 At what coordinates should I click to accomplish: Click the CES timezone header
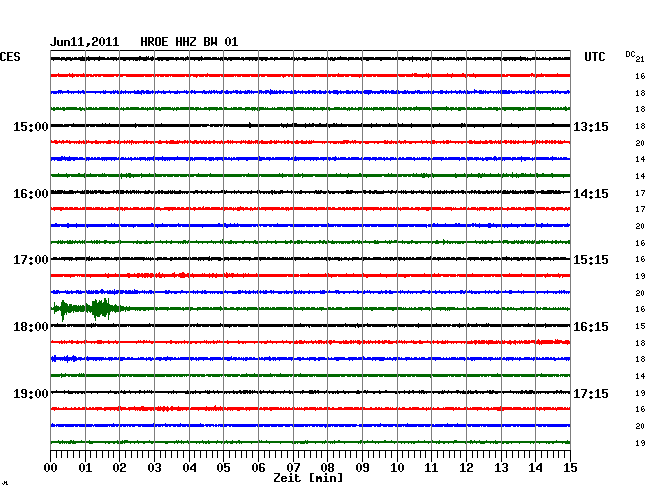click(10, 57)
